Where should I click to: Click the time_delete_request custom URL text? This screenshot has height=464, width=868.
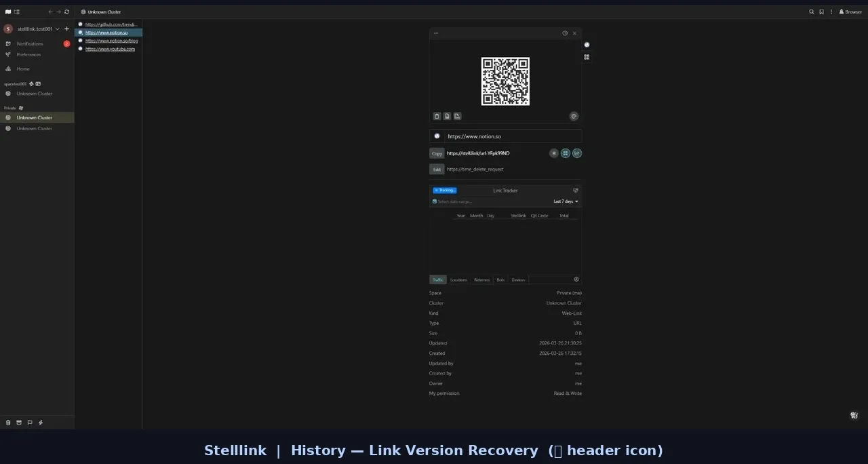[x=475, y=169]
